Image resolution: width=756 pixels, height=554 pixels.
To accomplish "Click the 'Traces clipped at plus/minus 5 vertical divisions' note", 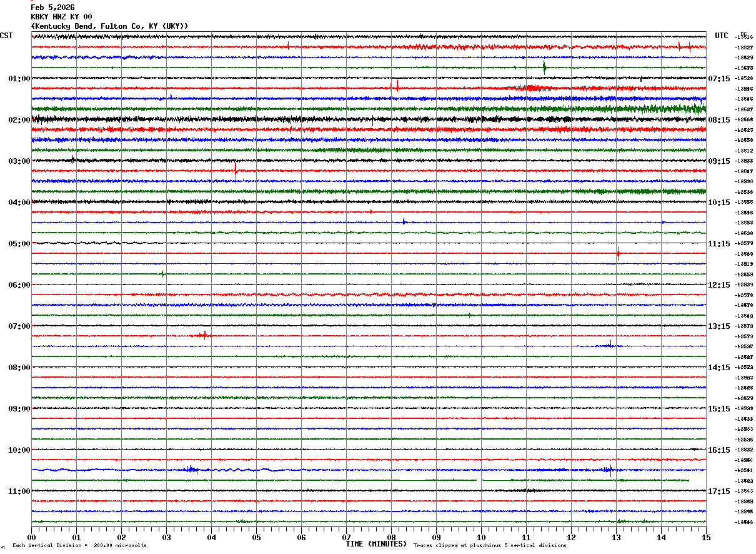I will point(490,546).
